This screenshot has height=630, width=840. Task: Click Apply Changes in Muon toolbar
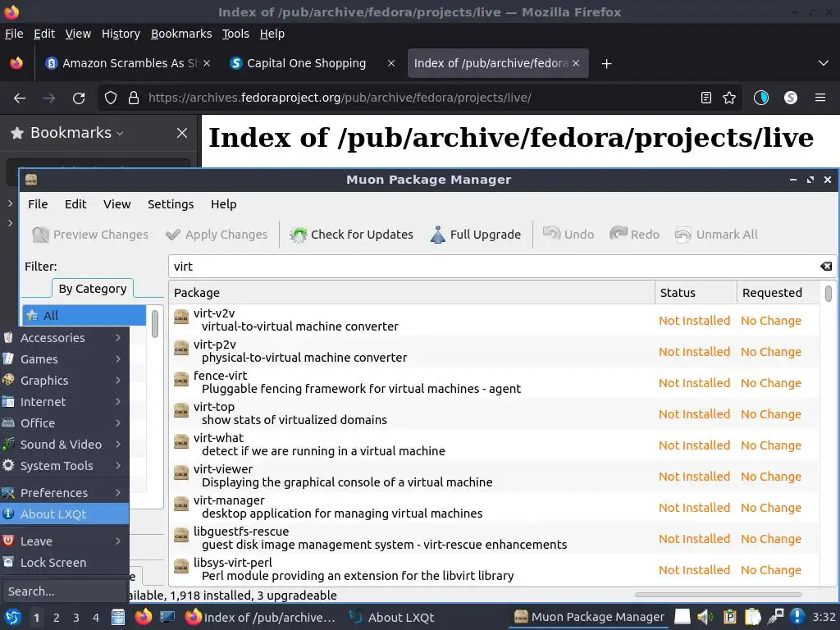tap(217, 235)
